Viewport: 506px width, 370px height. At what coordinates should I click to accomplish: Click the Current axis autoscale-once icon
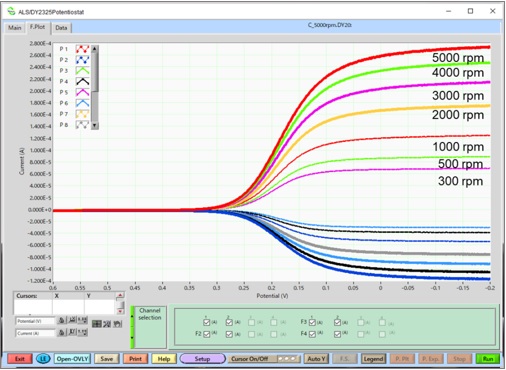pyautogui.click(x=72, y=332)
